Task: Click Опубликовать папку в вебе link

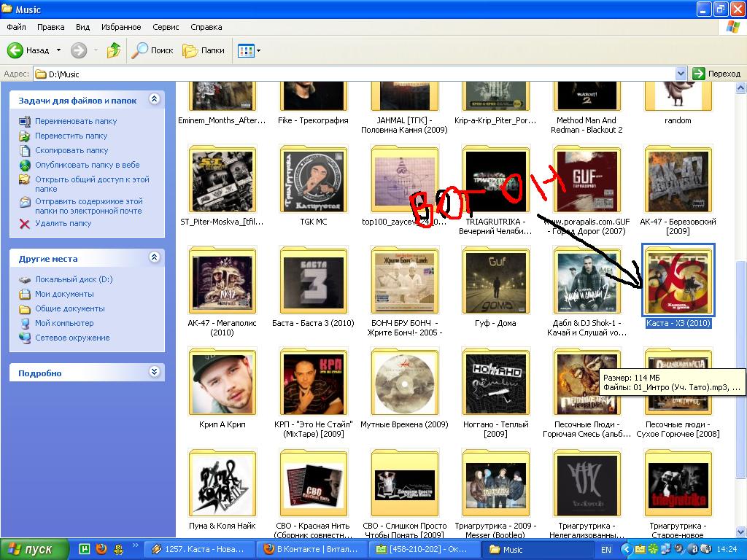Action: click(x=88, y=165)
